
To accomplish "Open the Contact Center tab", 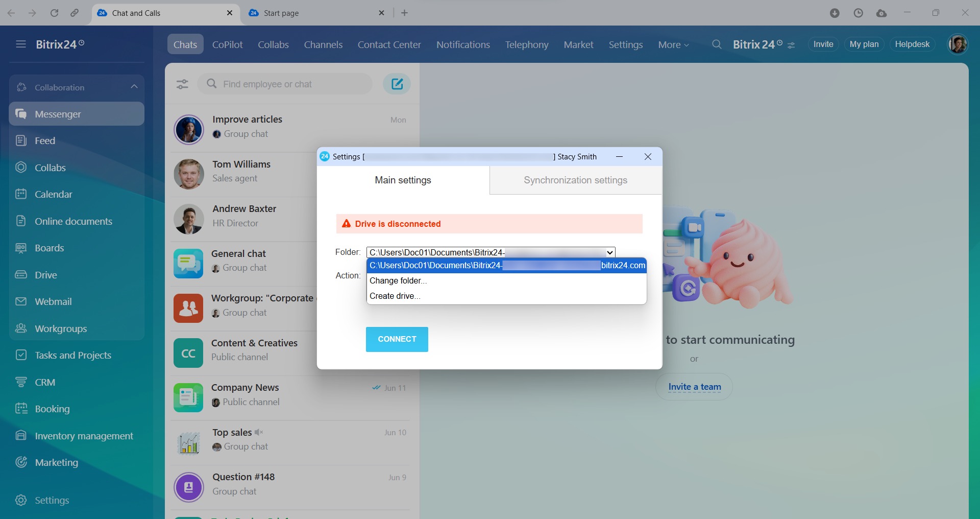I will [389, 44].
